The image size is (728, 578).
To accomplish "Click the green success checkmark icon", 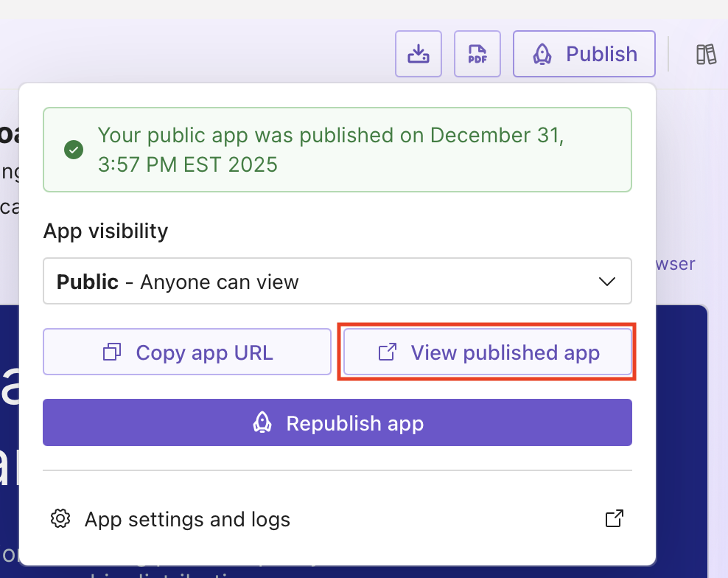I will pos(73,150).
